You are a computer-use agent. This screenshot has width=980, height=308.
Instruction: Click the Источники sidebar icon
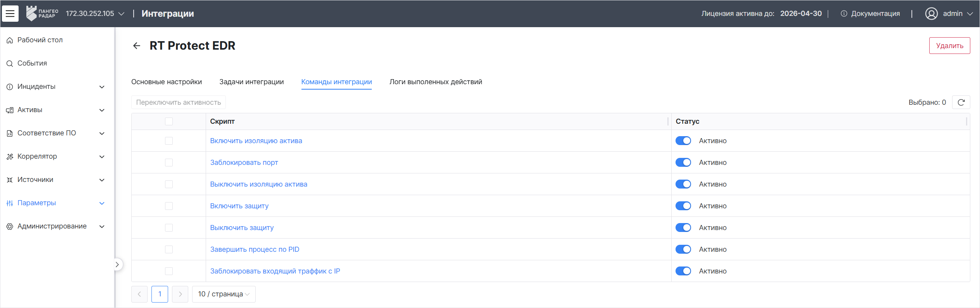click(10, 180)
